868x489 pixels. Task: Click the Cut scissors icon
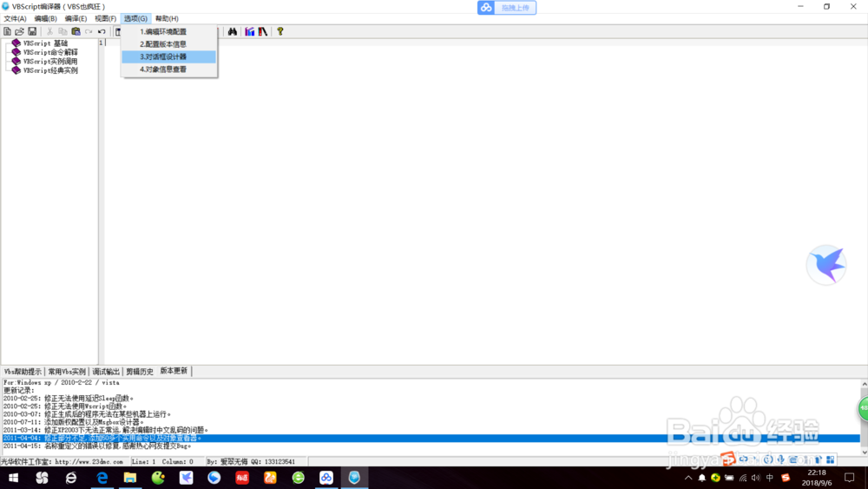tap(49, 31)
